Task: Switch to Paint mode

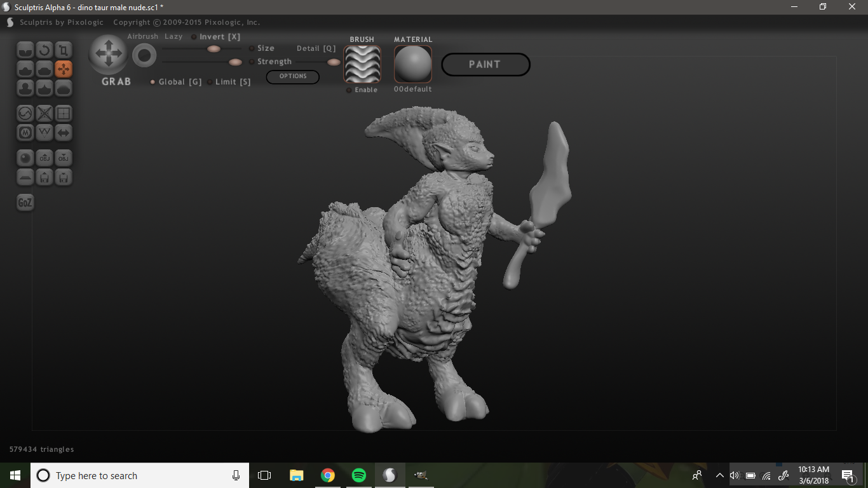Action: (485, 64)
